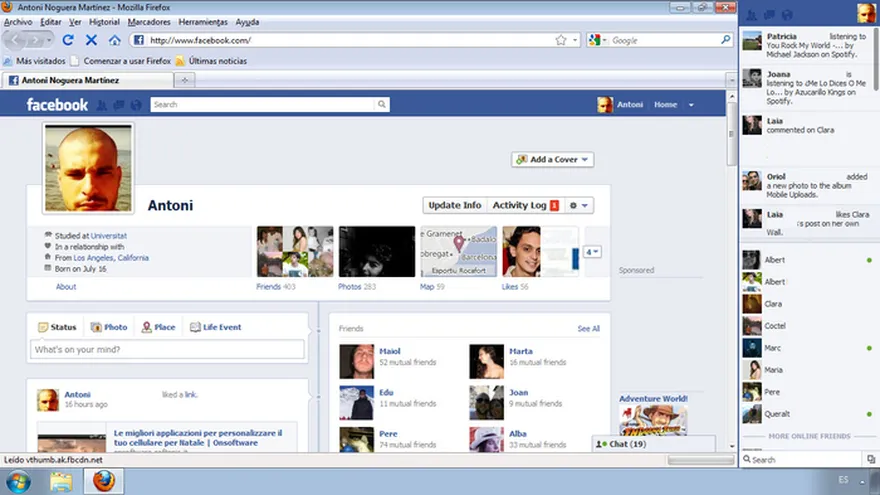The image size is (880, 495).
Task: Select the Photo tab in composer
Action: click(x=109, y=327)
